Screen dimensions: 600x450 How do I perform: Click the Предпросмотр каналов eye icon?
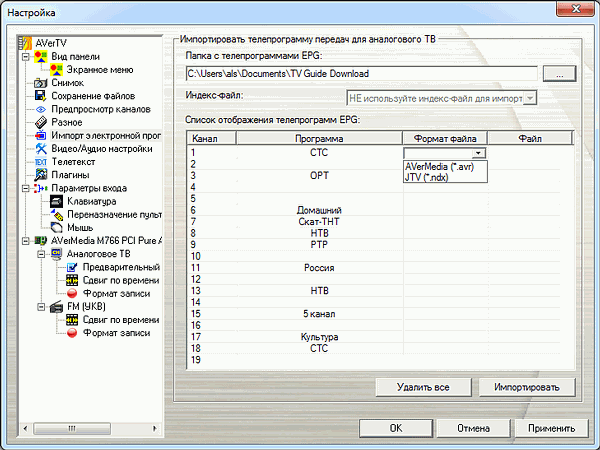coord(41,109)
